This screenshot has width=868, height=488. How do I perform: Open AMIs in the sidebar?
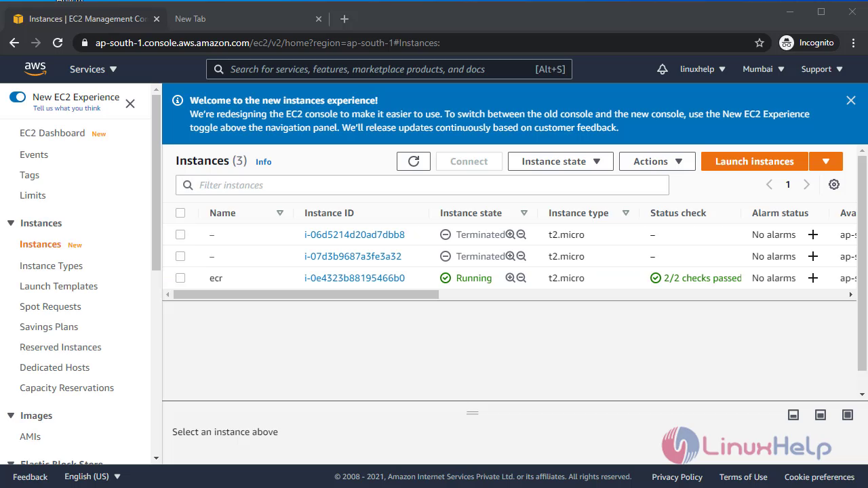point(30,436)
